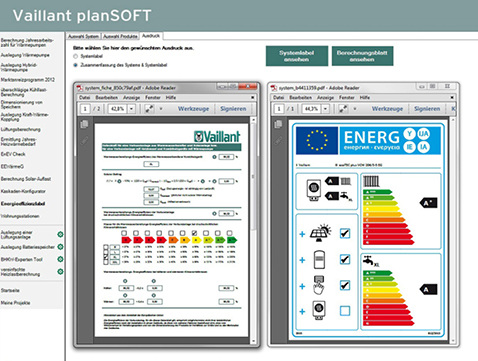Image resolution: width=478 pixels, height=361 pixels.
Task: Click the Systemlabel ansehen button
Action: [297, 56]
